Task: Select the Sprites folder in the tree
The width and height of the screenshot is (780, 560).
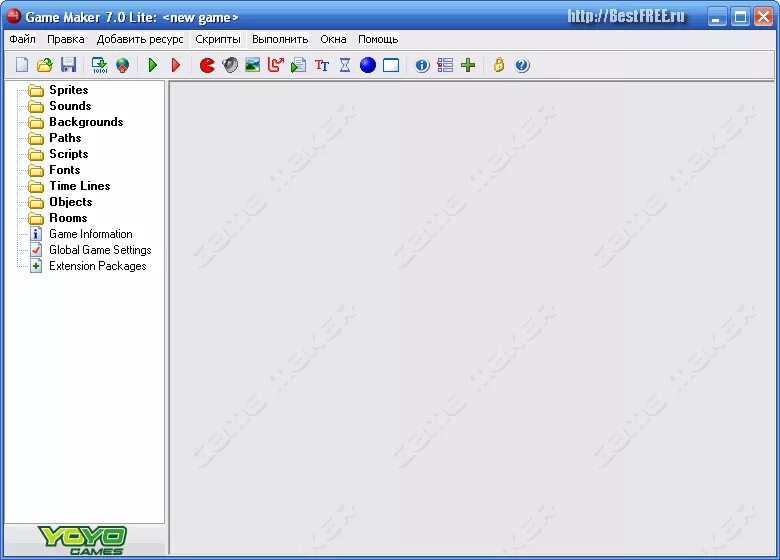Action: pyautogui.click(x=69, y=90)
